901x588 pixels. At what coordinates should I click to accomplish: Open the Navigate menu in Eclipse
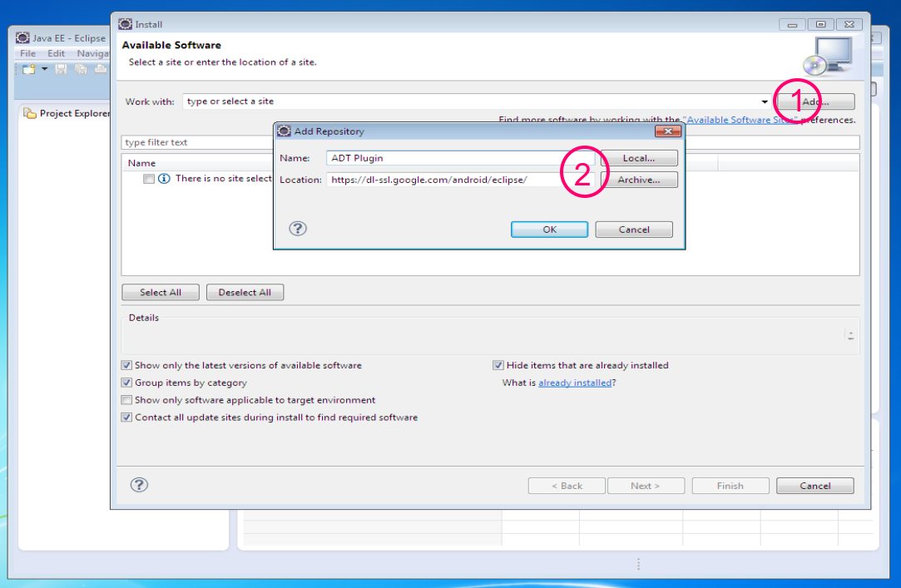click(x=92, y=53)
